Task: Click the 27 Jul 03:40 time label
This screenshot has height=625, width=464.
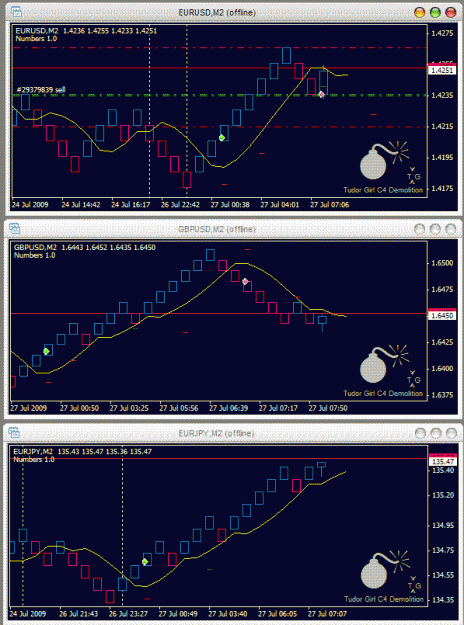Action: [x=228, y=614]
